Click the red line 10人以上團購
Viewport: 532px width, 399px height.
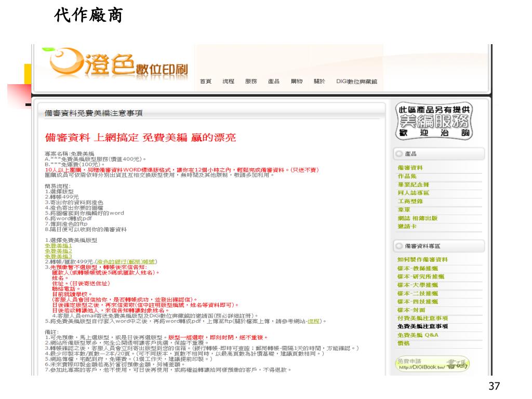(x=182, y=170)
